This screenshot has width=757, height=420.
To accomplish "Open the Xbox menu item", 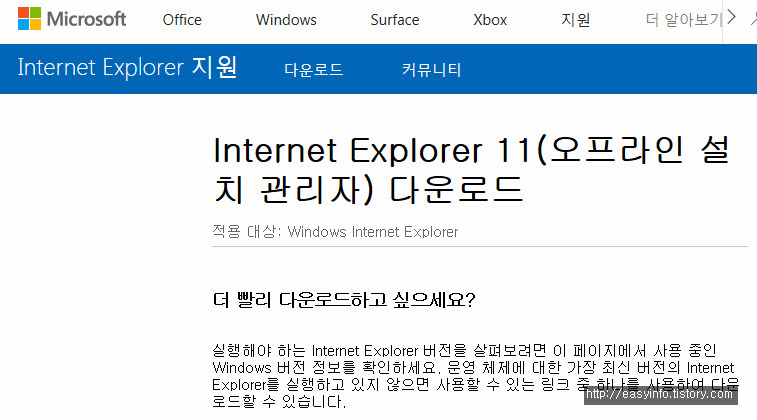I will click(x=490, y=20).
